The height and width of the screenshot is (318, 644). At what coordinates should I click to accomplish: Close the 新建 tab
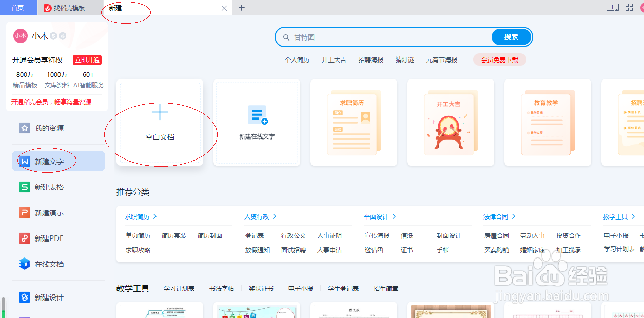[224, 8]
